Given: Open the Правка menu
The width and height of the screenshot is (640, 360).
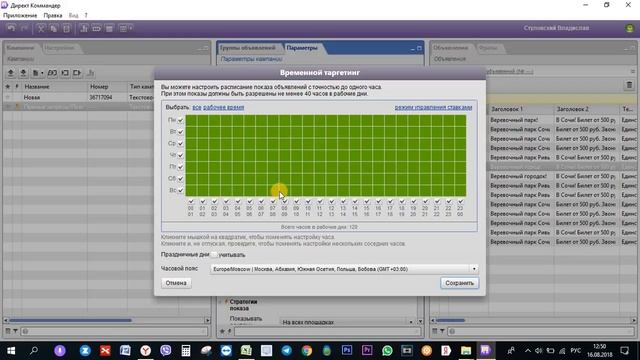Looking at the screenshot, I should tap(53, 16).
